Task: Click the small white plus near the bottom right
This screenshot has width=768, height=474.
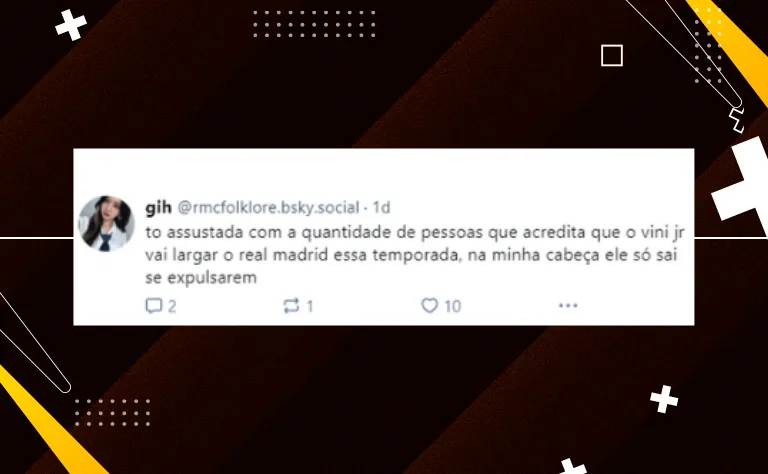Action: 664,399
